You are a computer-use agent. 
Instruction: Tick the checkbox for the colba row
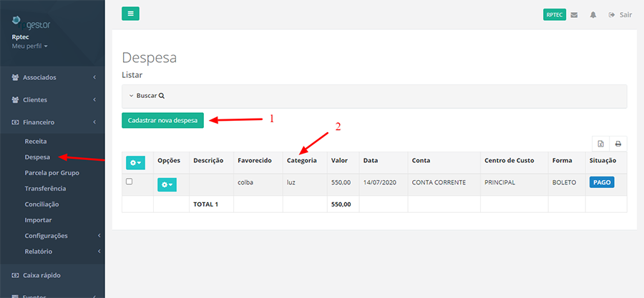tap(130, 182)
